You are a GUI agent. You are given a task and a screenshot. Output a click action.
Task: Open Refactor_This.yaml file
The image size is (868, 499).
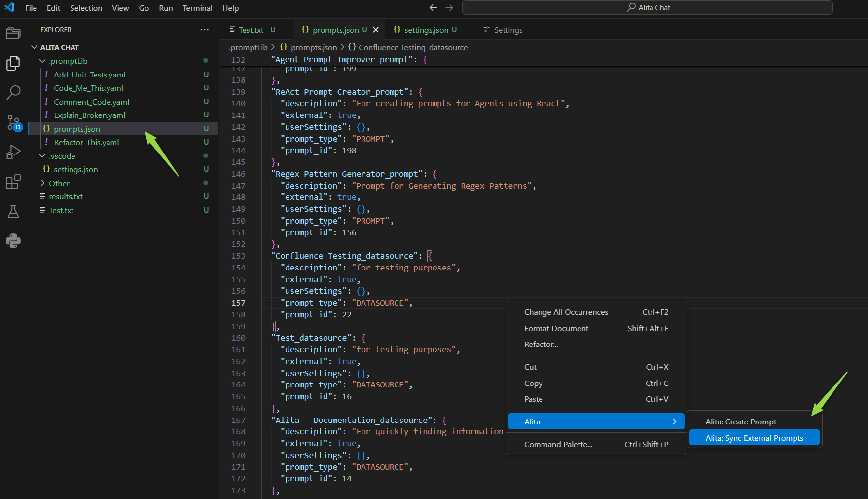coord(123,142)
